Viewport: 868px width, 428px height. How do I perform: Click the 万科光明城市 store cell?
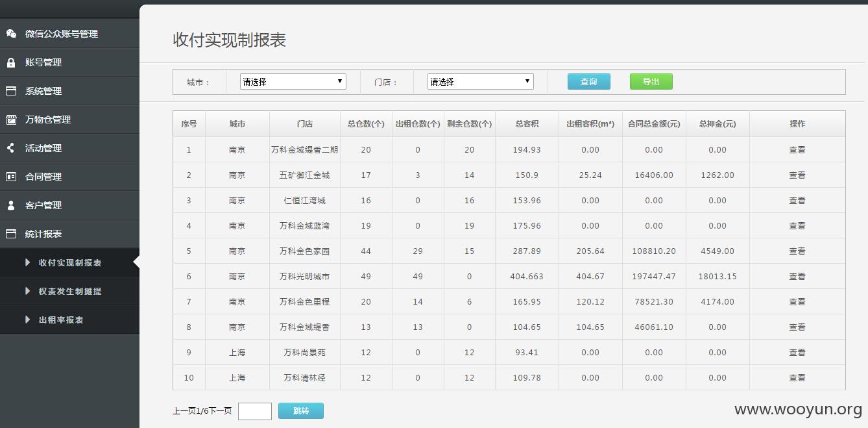(305, 276)
